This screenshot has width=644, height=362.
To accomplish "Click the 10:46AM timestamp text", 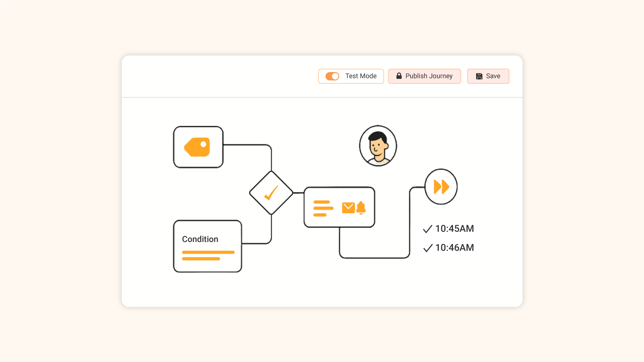I will (454, 248).
